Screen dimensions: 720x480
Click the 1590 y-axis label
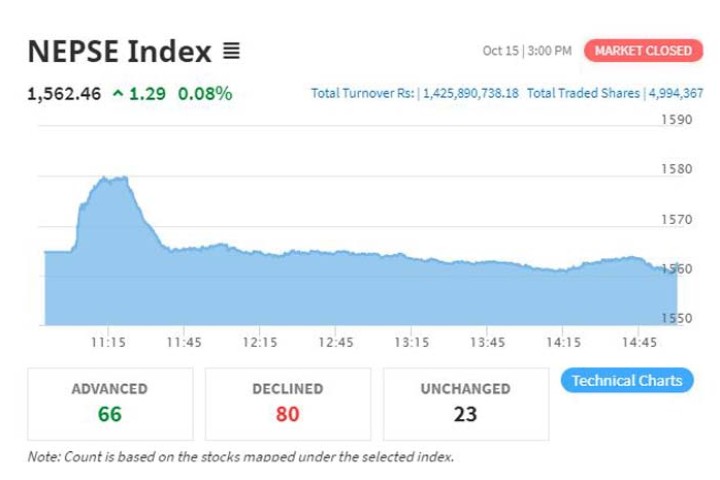click(x=677, y=120)
